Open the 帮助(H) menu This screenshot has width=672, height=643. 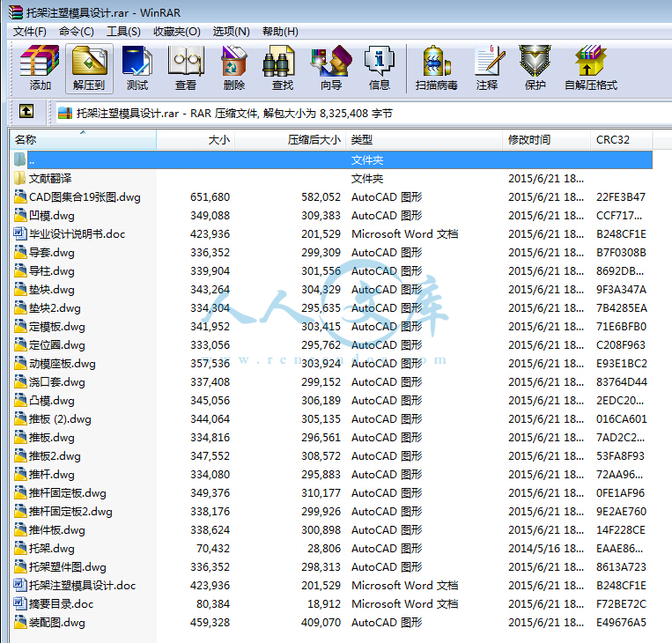coord(280,32)
